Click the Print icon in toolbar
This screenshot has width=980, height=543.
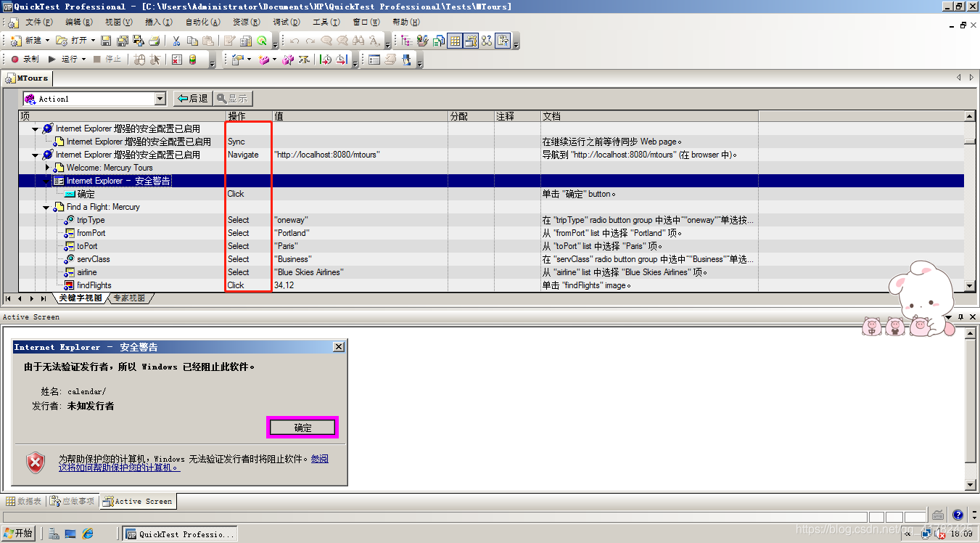coord(153,41)
